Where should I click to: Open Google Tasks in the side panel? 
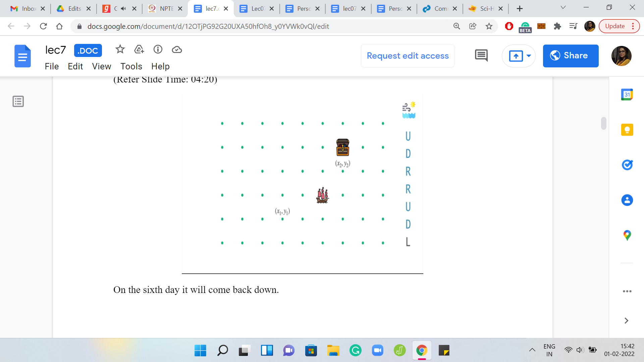627,165
